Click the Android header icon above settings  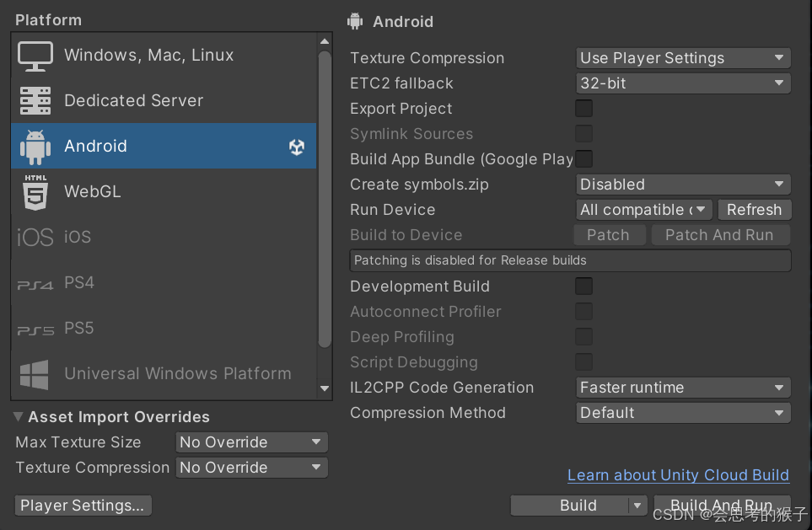pyautogui.click(x=355, y=21)
